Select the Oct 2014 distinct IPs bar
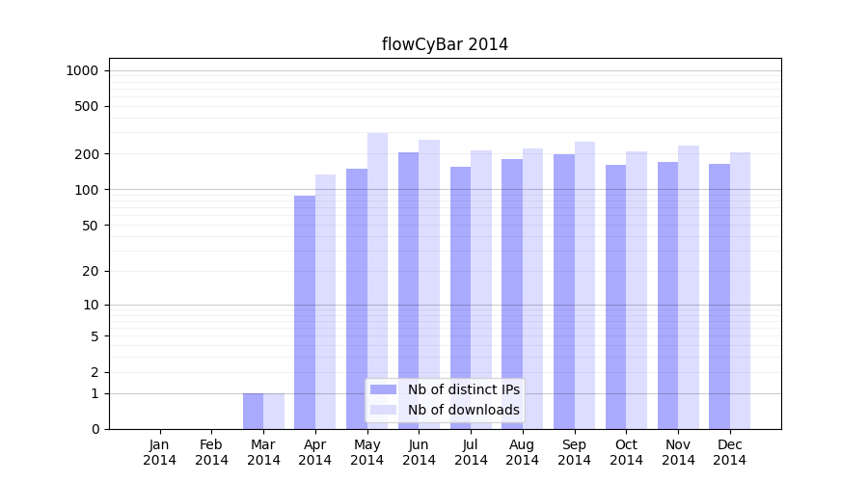The image size is (868, 482). (x=615, y=296)
